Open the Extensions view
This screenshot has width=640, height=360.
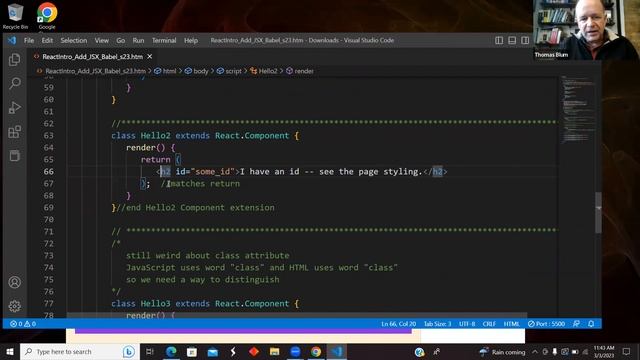point(15,132)
